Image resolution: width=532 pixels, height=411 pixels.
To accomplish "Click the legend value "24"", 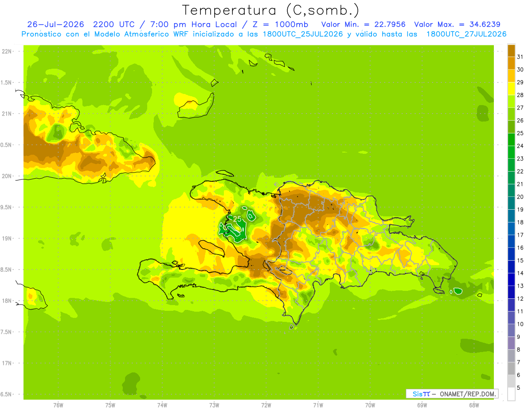I will click(520, 146).
